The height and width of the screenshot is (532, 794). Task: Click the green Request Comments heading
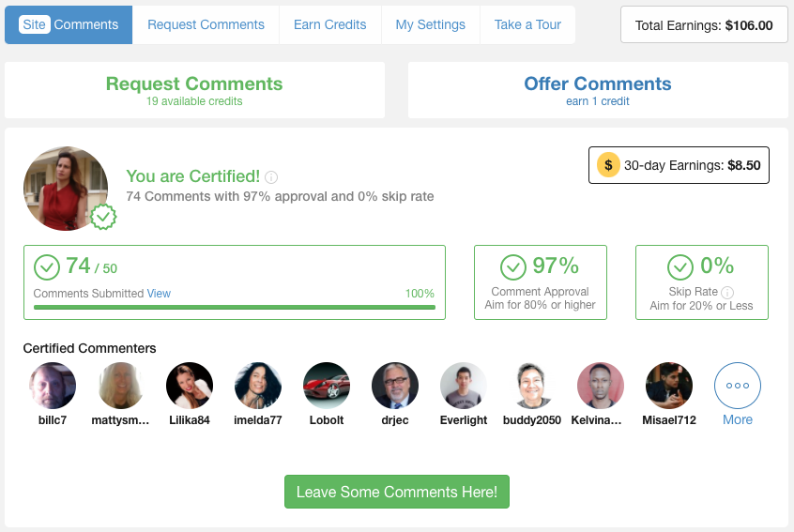(194, 84)
